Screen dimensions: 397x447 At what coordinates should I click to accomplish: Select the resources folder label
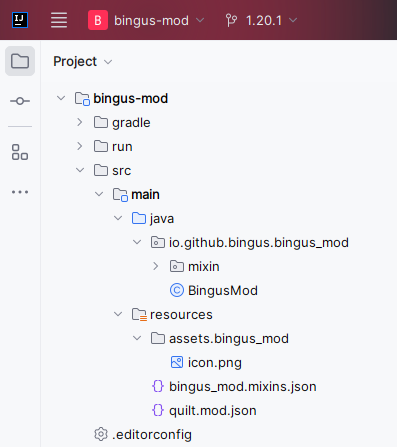[181, 315]
